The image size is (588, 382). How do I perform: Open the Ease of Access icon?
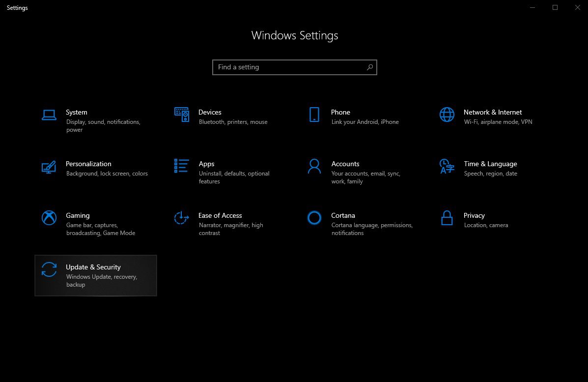(182, 218)
